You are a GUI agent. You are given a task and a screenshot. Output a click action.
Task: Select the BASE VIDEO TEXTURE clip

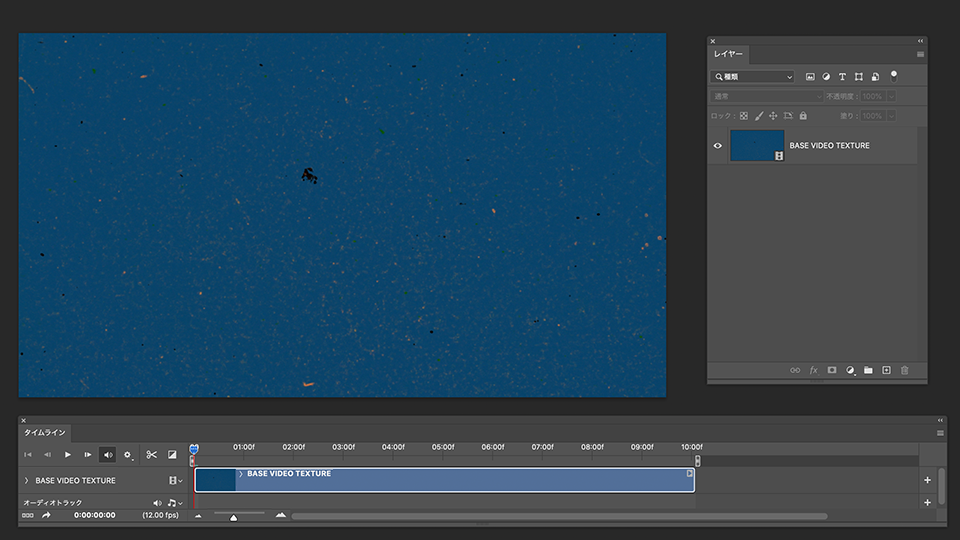click(444, 480)
